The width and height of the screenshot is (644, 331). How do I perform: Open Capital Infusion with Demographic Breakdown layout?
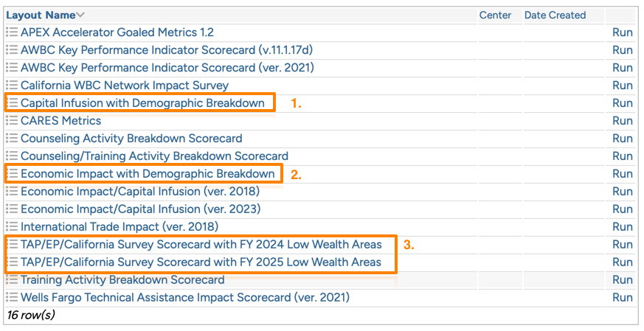coord(142,103)
